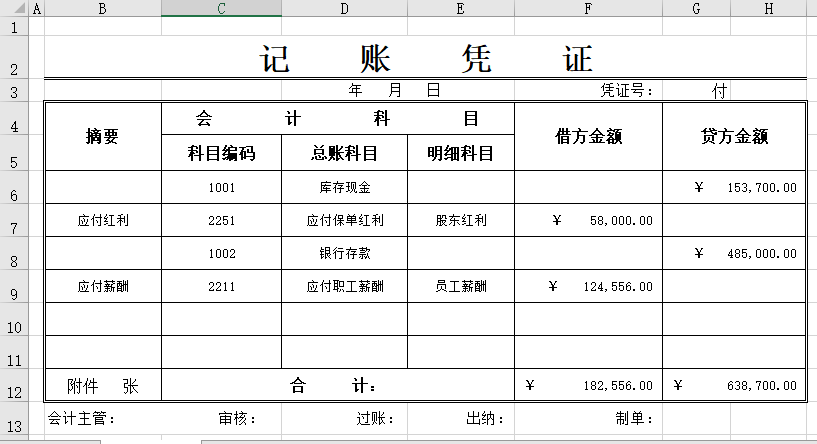Click debit amount 58,000.00 cell
The width and height of the screenshot is (817, 444).
(588, 220)
